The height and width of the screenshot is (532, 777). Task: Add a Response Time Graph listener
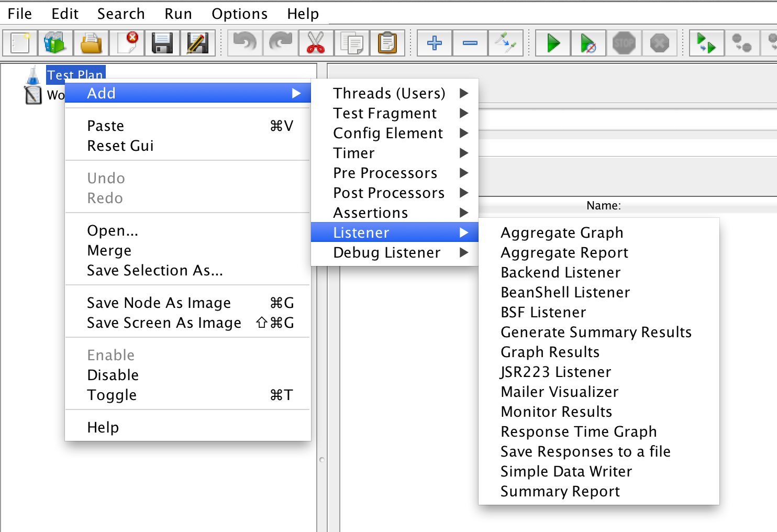pos(578,431)
